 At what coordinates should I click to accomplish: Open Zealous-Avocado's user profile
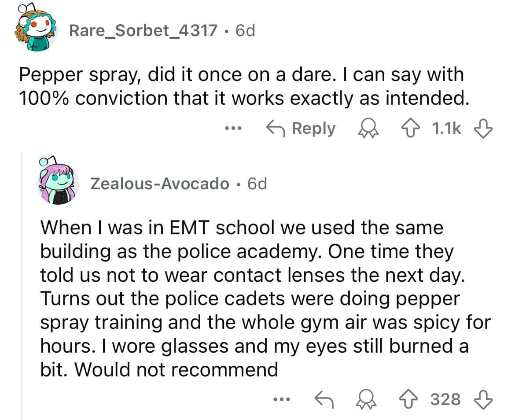tap(159, 183)
